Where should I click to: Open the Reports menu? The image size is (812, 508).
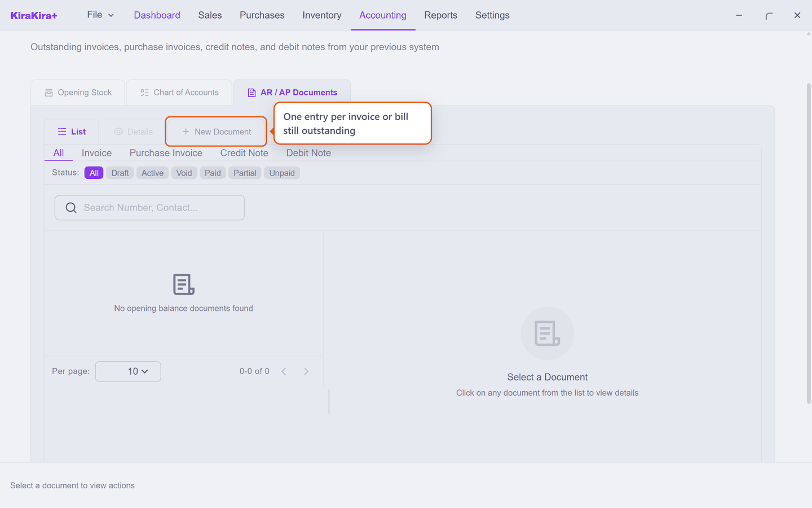[440, 15]
